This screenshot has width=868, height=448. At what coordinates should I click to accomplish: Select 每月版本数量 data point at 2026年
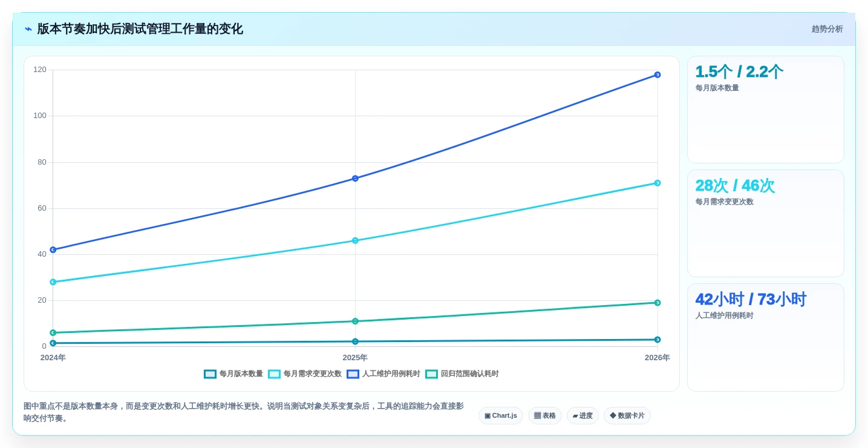(658, 340)
